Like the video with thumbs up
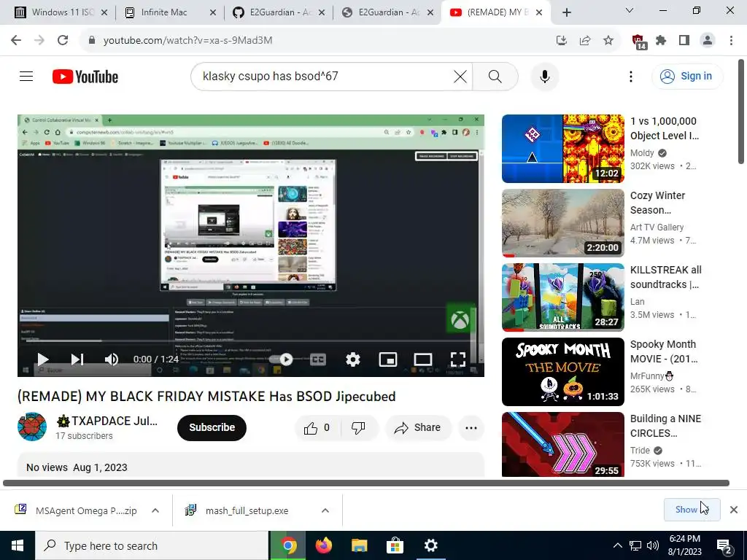Image resolution: width=747 pixels, height=560 pixels. tap(317, 427)
